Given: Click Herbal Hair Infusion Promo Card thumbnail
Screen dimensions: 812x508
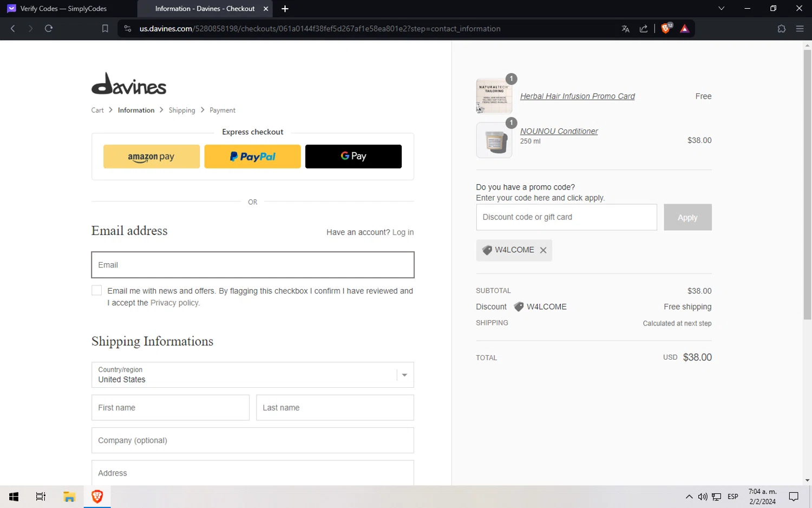Looking at the screenshot, I should pyautogui.click(x=494, y=96).
